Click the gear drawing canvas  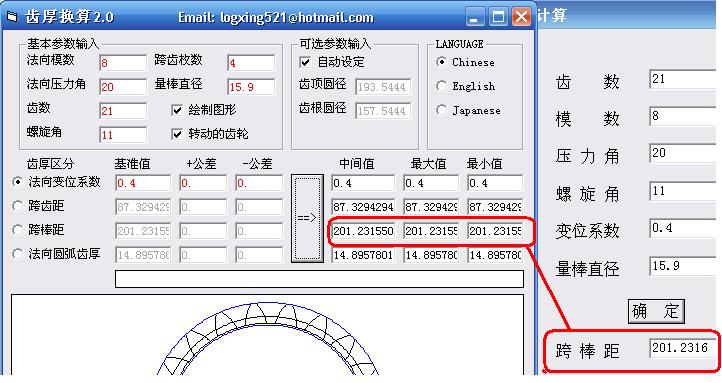pyautogui.click(x=268, y=335)
